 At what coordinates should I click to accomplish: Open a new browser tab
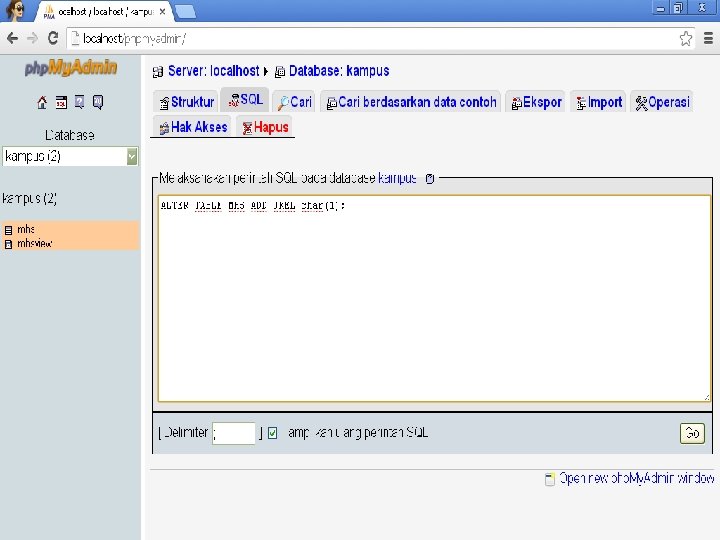(186, 11)
